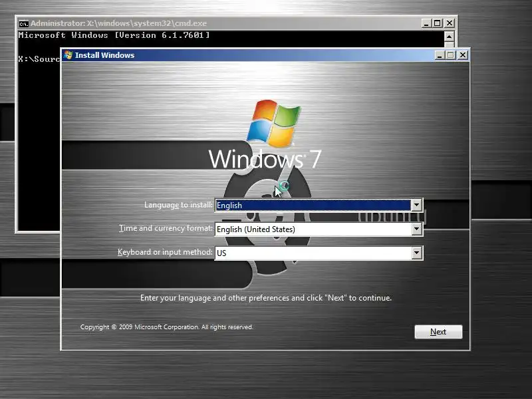Click the Windows 7 logo flag
532x399 pixels.
[273, 123]
